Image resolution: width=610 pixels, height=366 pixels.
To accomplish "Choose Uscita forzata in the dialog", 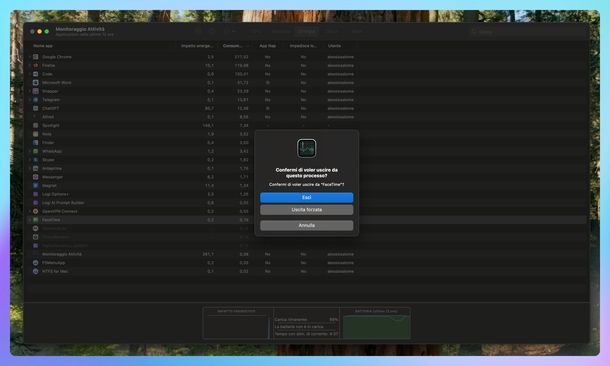I will 307,210.
